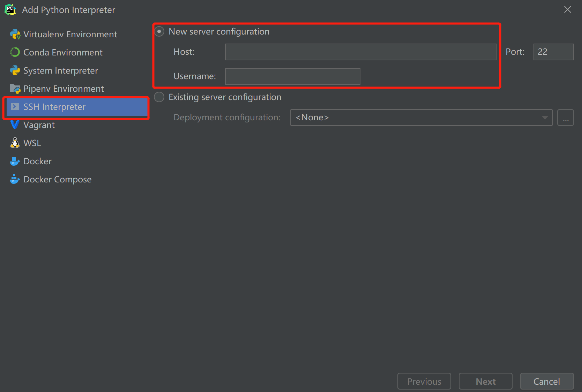Viewport: 582px width, 392px height.
Task: Focus the Host input field
Action: click(x=360, y=52)
